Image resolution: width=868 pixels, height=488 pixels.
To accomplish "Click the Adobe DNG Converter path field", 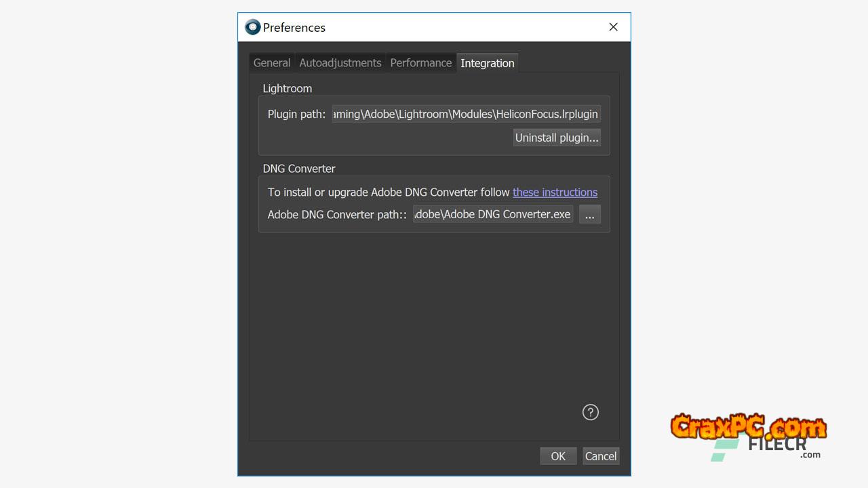I will click(x=492, y=214).
